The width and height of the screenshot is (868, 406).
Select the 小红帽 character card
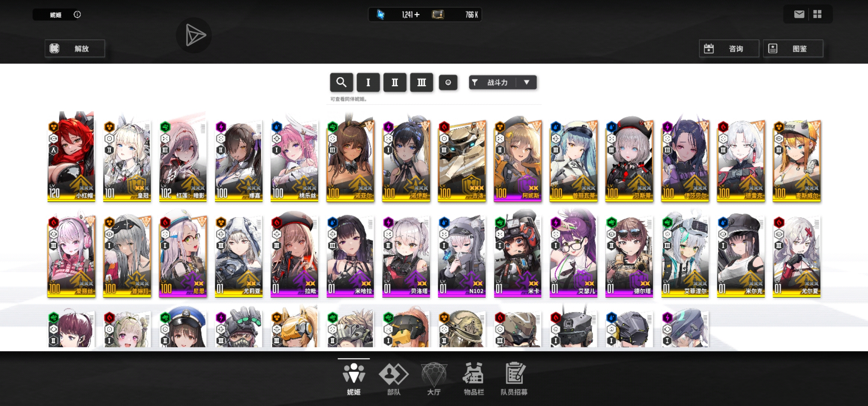(x=71, y=157)
